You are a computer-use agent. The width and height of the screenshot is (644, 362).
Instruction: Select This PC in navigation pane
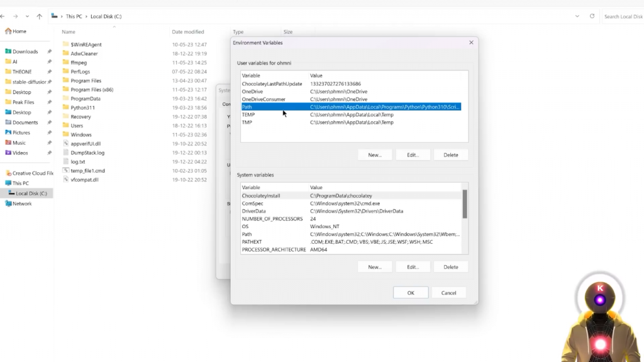point(17,183)
